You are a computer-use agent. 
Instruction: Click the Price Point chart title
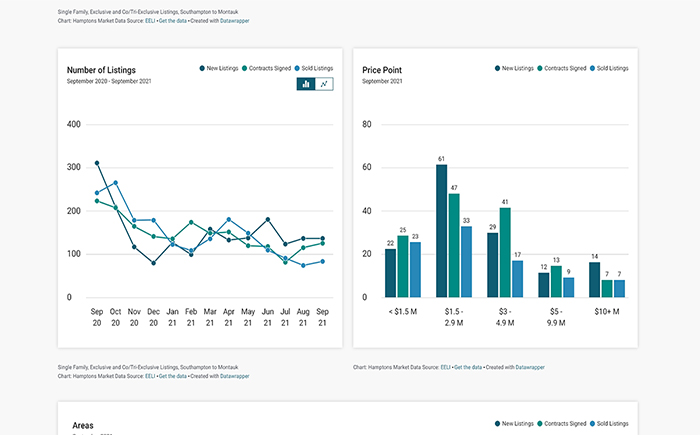point(382,70)
